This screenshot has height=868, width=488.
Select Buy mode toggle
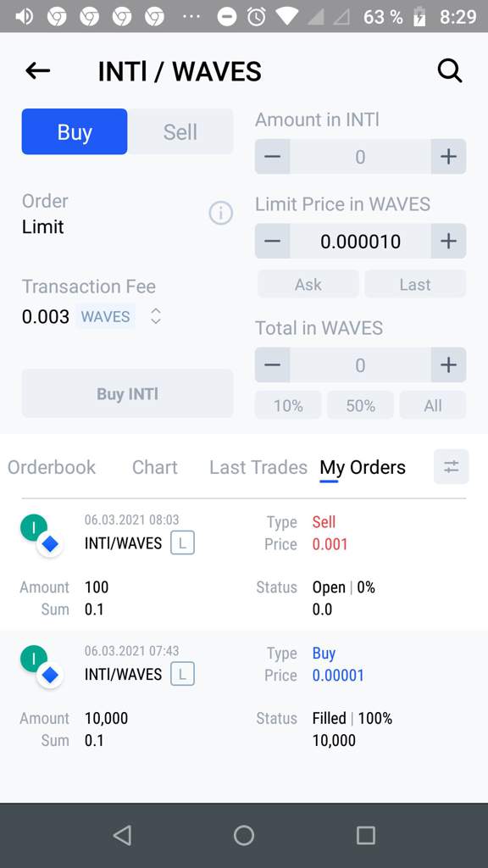(75, 131)
